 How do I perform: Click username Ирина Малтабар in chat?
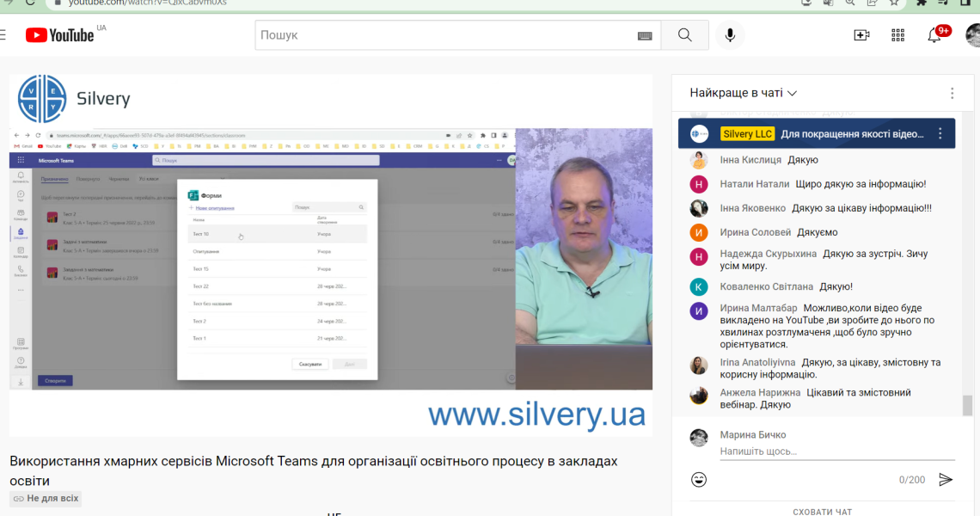pos(759,308)
